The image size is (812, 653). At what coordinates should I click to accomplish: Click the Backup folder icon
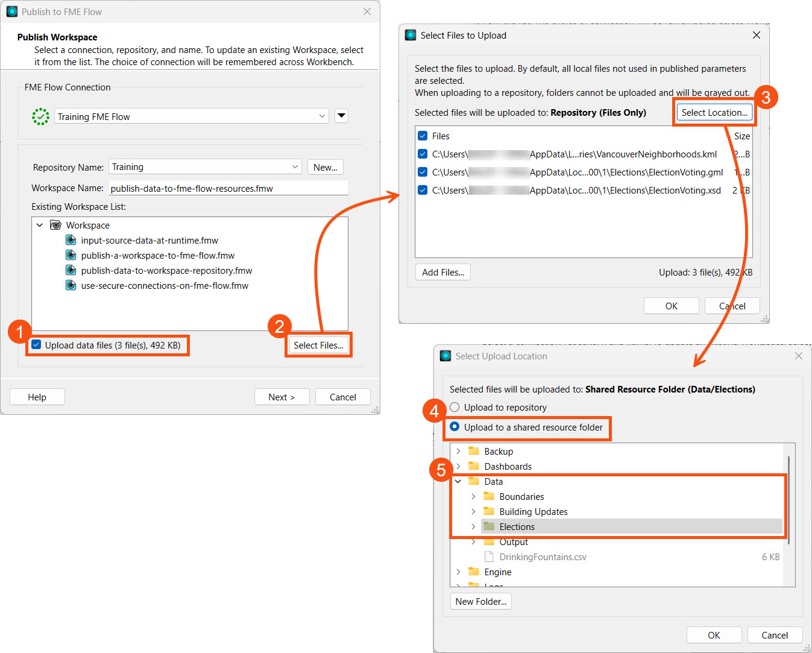[474, 451]
